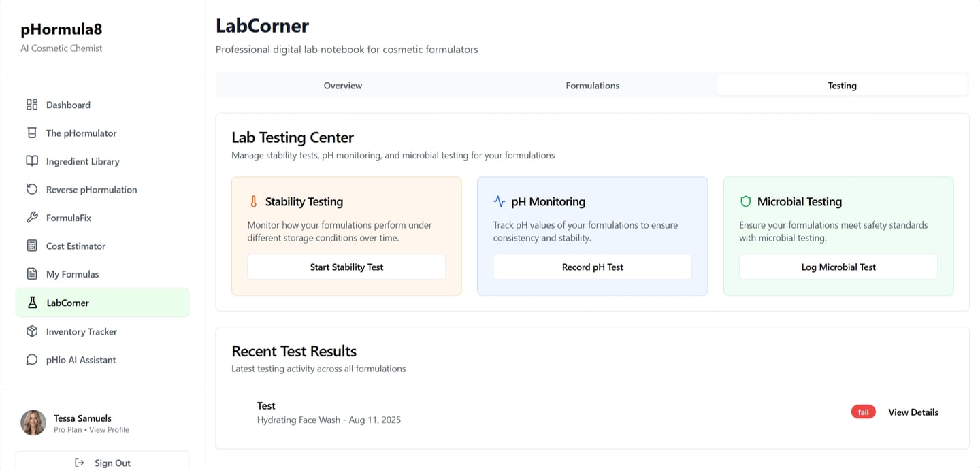
Task: Click the Microbial Testing shield icon
Action: [x=745, y=201]
